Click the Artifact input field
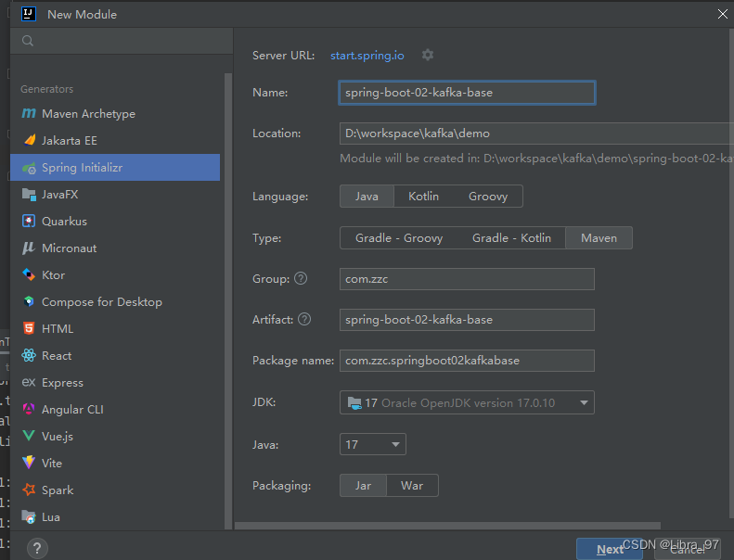 point(467,320)
